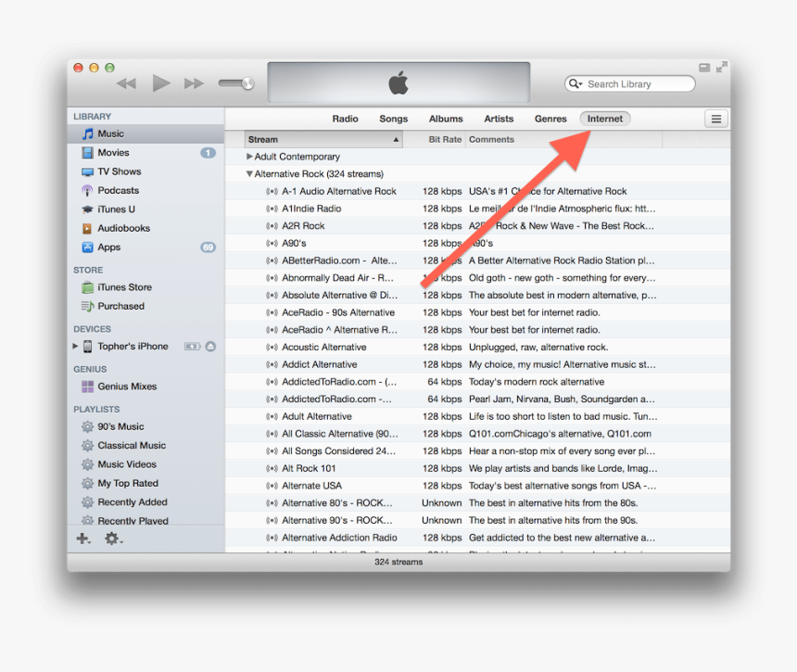Expand Topher's iPhone disclosure triangle
This screenshot has height=672, width=797.
[x=75, y=346]
